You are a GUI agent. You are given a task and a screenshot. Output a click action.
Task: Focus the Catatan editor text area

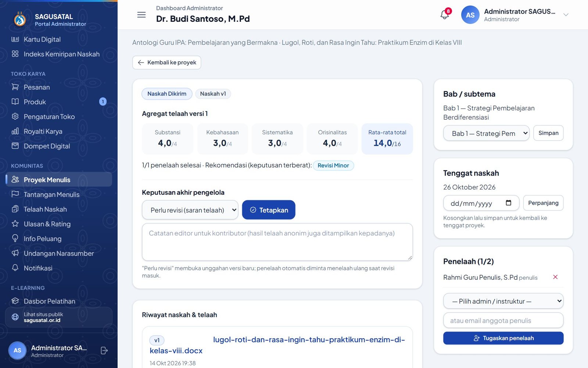(x=277, y=242)
